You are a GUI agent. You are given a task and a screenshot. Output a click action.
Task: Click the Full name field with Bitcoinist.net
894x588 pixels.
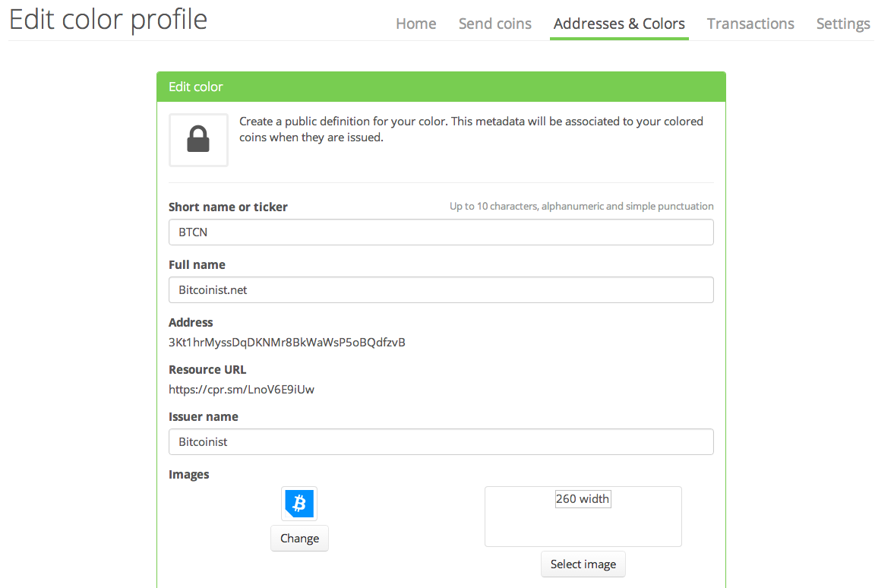coord(441,290)
